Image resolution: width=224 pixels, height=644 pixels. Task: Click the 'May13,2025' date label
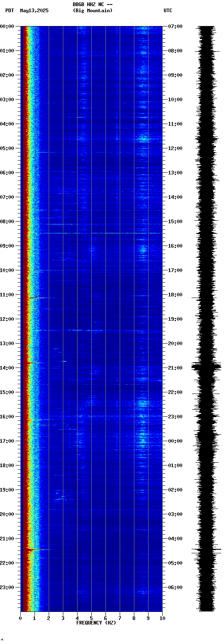[34, 11]
